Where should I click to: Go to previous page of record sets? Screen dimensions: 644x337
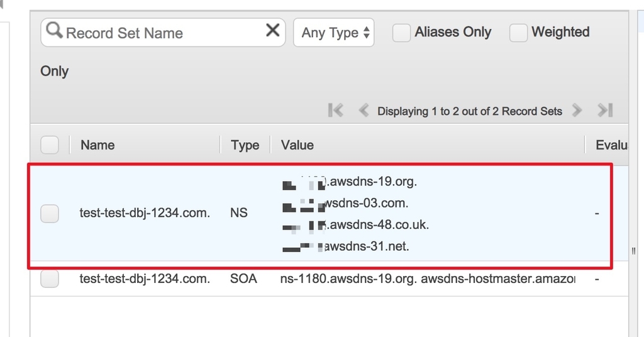pyautogui.click(x=363, y=111)
